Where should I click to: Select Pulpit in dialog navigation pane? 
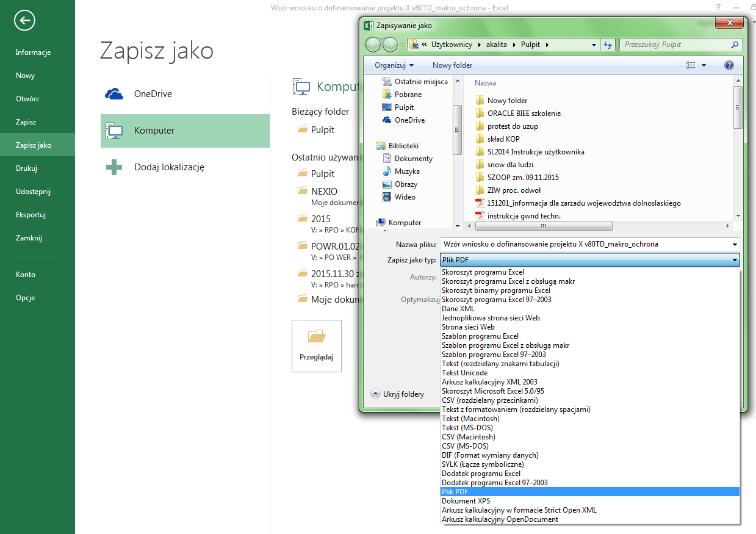(398, 107)
